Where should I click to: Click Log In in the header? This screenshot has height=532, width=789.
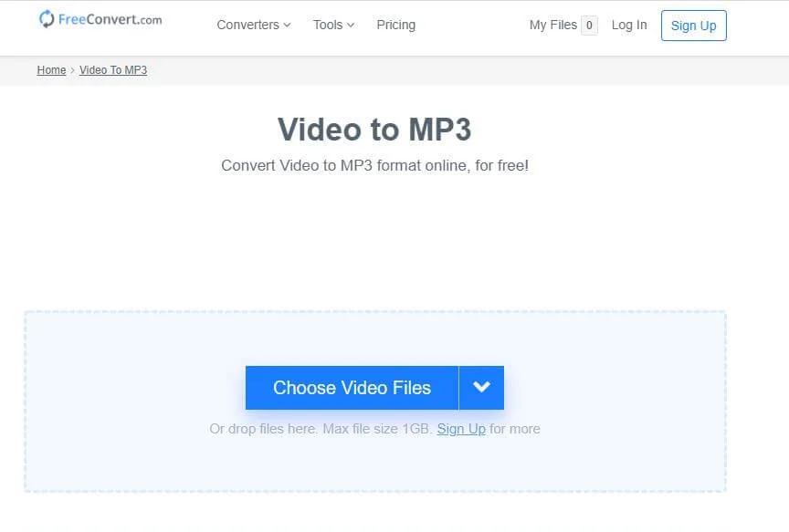point(628,25)
